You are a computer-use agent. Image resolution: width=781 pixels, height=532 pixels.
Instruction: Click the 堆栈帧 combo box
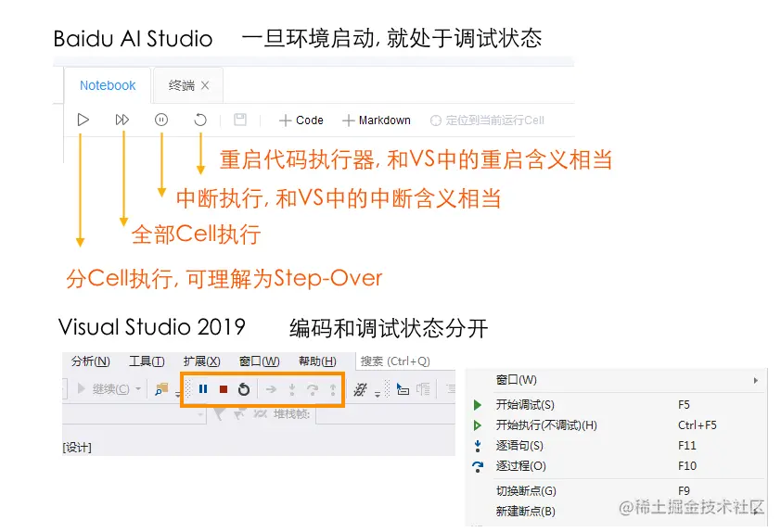pyautogui.click(x=386, y=414)
